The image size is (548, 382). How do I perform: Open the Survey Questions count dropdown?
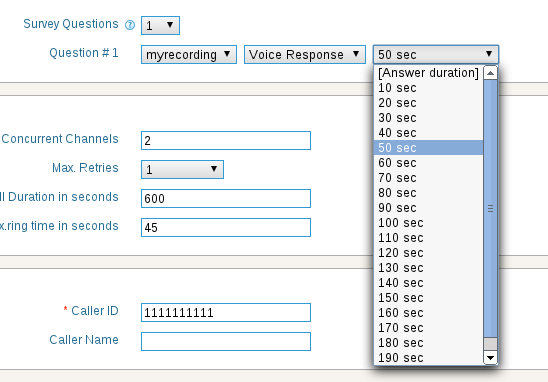[x=160, y=26]
